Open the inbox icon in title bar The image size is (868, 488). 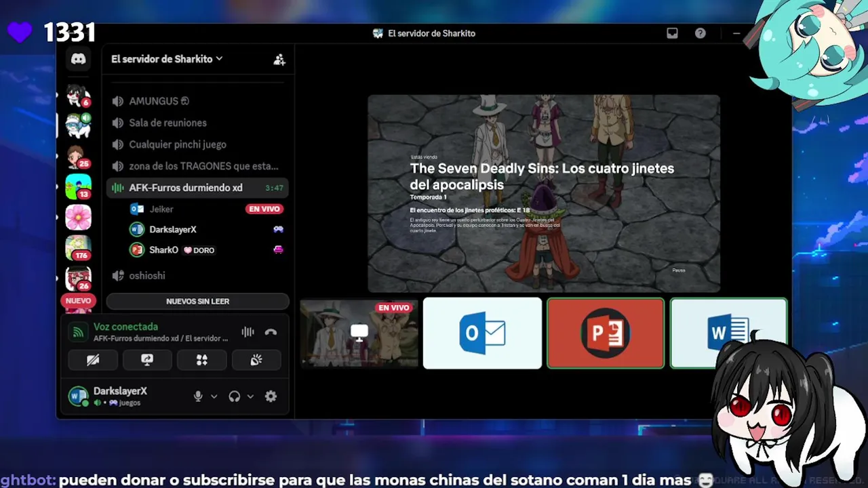pyautogui.click(x=672, y=33)
